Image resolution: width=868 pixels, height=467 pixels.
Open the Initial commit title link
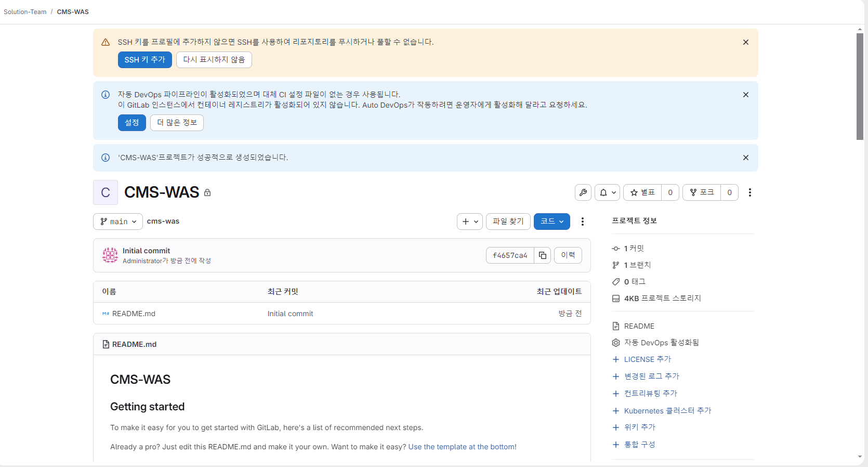coord(147,251)
